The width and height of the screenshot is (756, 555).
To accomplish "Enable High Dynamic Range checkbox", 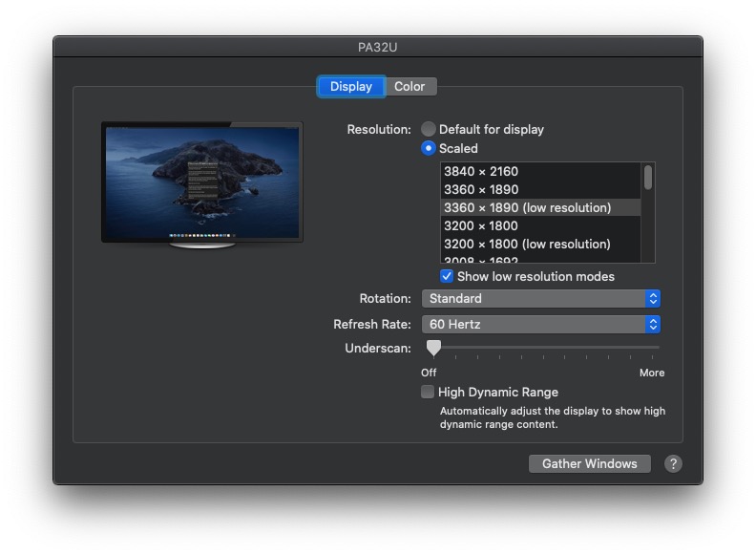I will coord(428,392).
